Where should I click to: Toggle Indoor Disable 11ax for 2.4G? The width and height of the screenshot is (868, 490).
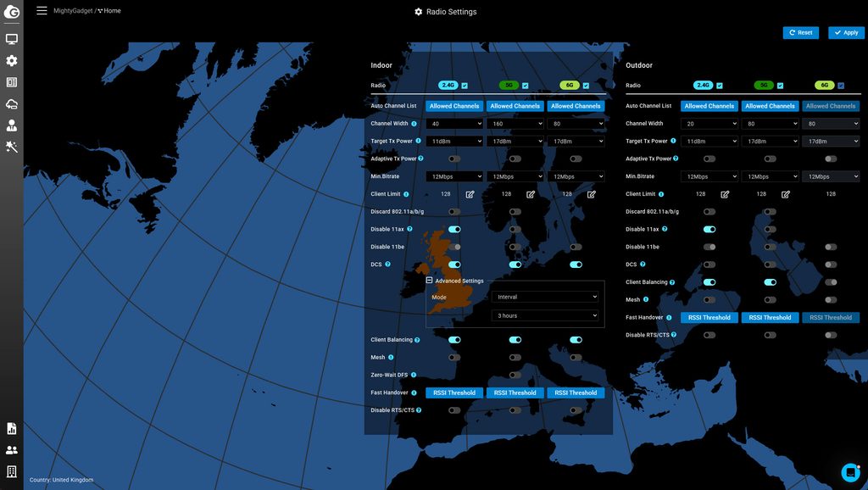click(x=454, y=229)
